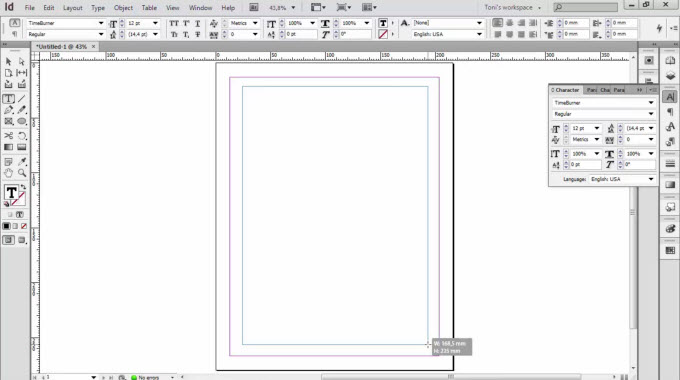The height and width of the screenshot is (380, 680).
Task: Open the Layout menu
Action: pyautogui.click(x=72, y=8)
